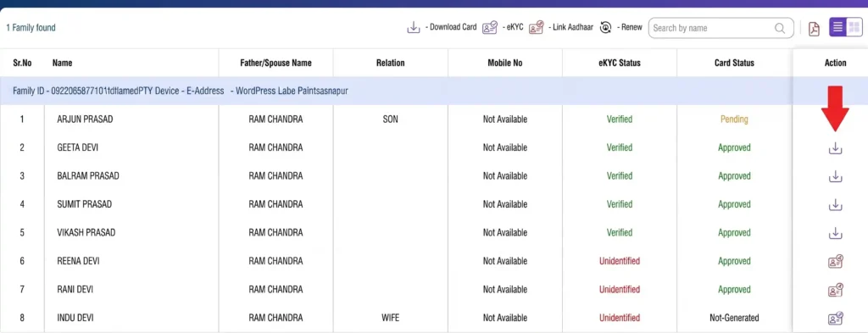Download the card for VIKASH PRASAD
This screenshot has width=868, height=333.
pos(835,233)
